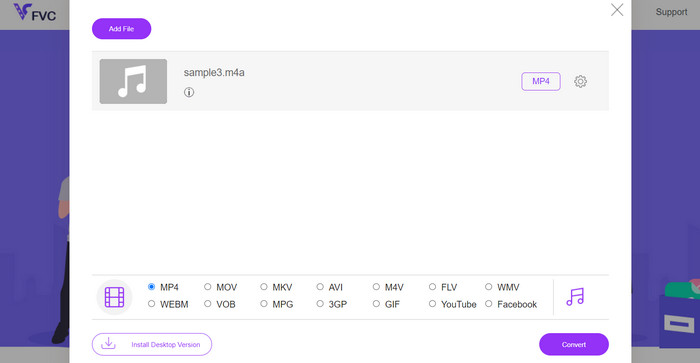The width and height of the screenshot is (700, 363).
Task: Click the Add File button
Action: (121, 29)
